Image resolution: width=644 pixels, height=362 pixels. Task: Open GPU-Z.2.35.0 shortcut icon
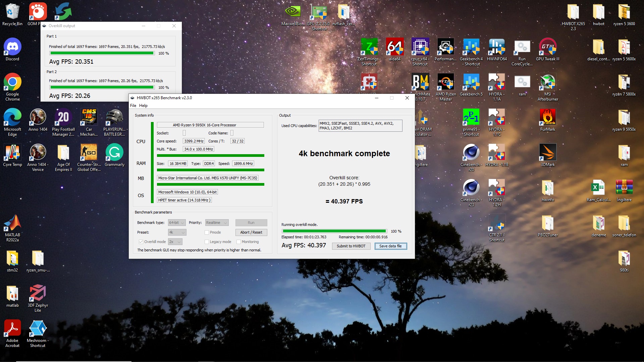click(318, 17)
